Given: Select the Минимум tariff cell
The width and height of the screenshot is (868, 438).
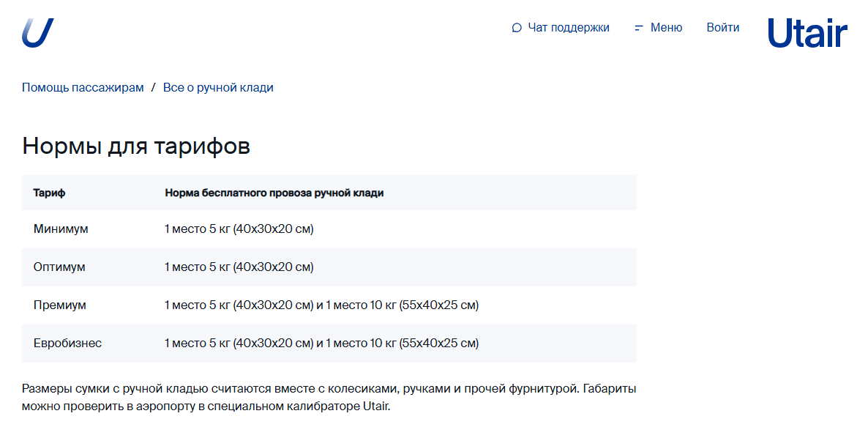Looking at the screenshot, I should click(61, 229).
